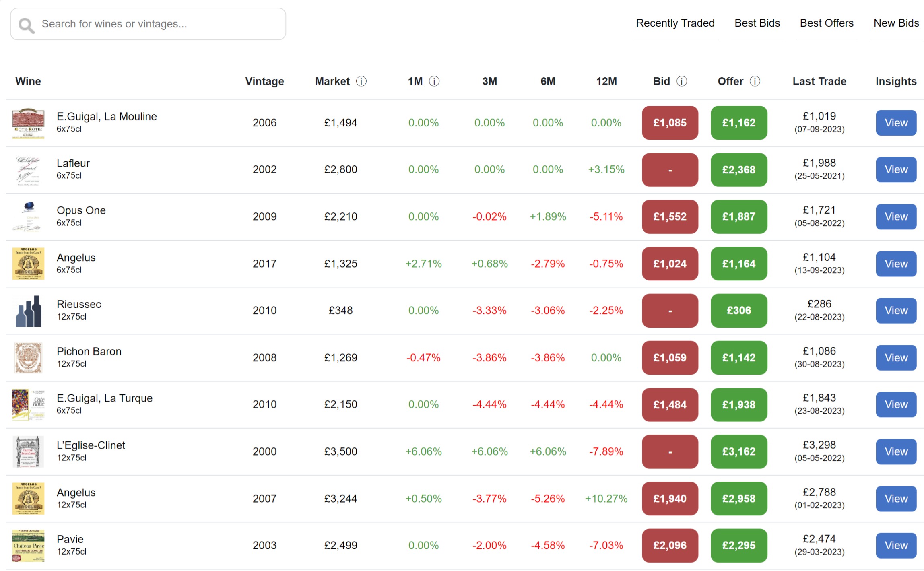View insights for Rieussec 2010
Viewport: 924px width, 571px height.
[x=896, y=311]
